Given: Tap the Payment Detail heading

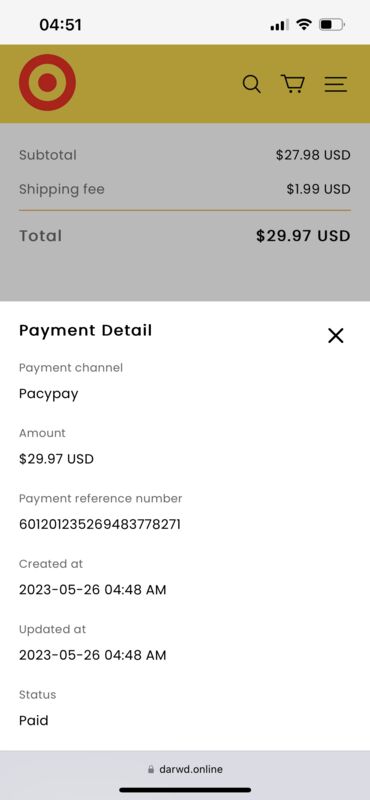Looking at the screenshot, I should pyautogui.click(x=85, y=330).
